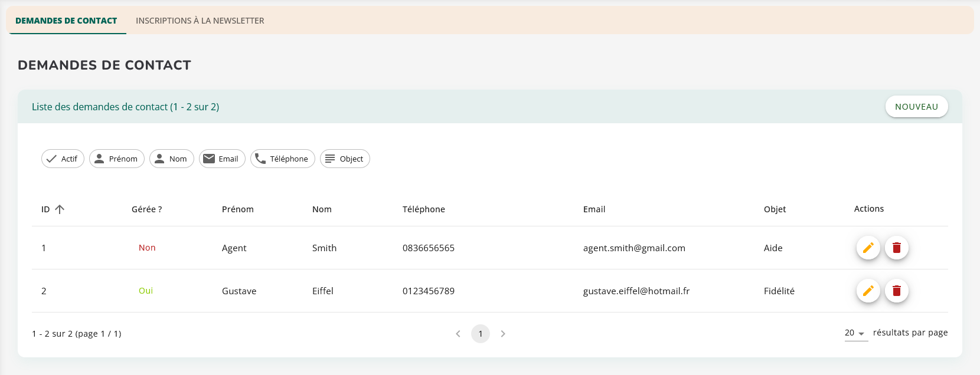Delete Agent Smith's contact request

(896, 248)
